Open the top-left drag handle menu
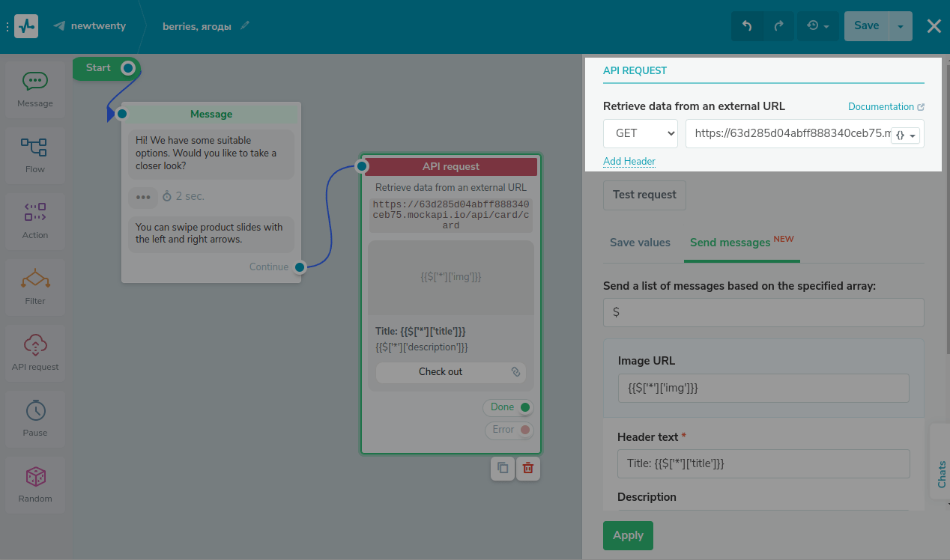 tap(7, 26)
